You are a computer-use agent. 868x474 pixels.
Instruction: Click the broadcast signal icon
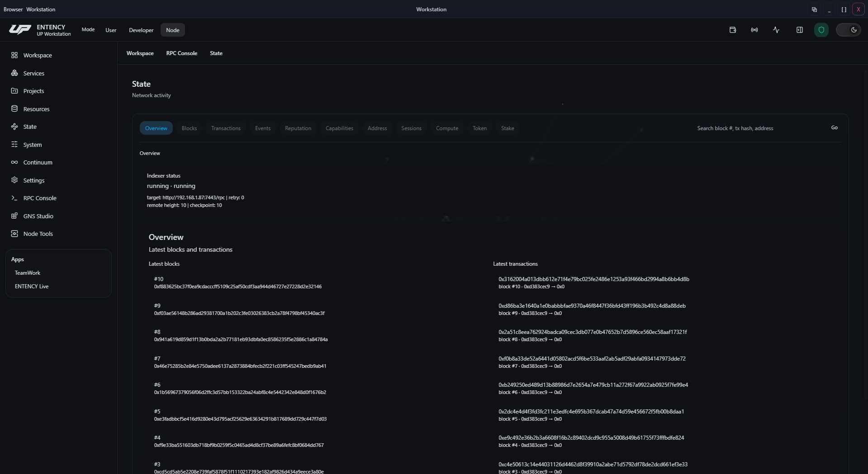coord(754,30)
